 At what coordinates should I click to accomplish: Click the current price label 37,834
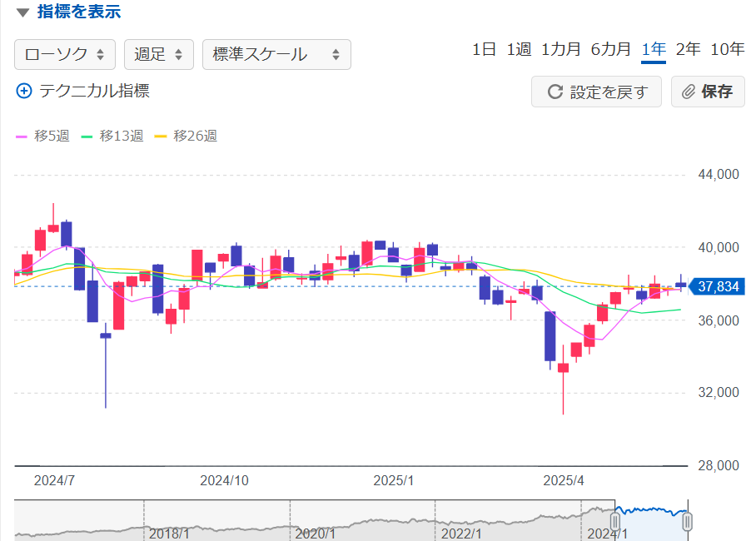click(x=717, y=286)
